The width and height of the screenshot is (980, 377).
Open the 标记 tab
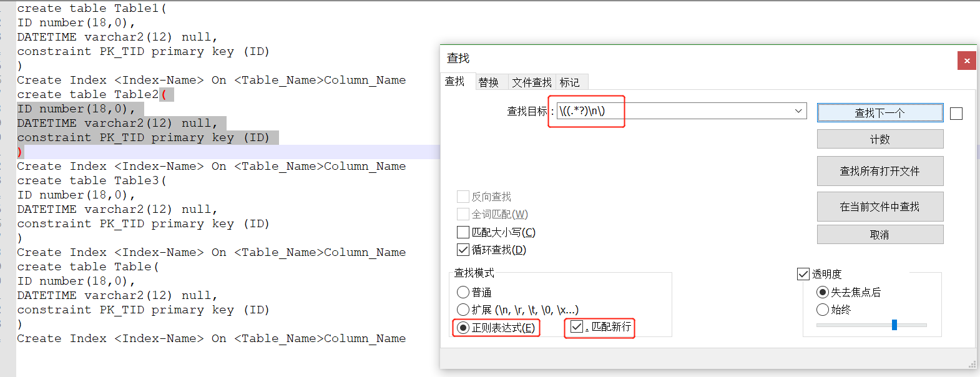(569, 82)
